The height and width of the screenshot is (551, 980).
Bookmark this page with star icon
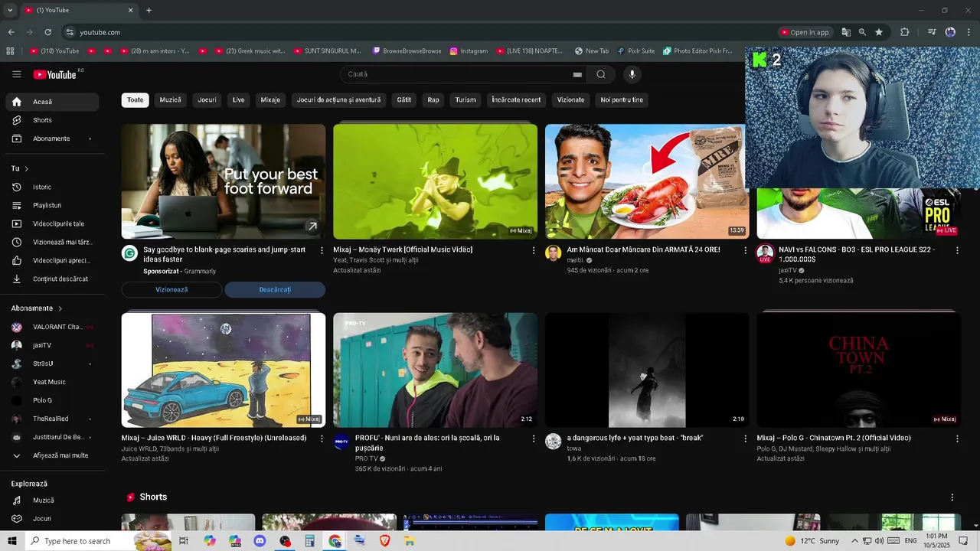[879, 32]
